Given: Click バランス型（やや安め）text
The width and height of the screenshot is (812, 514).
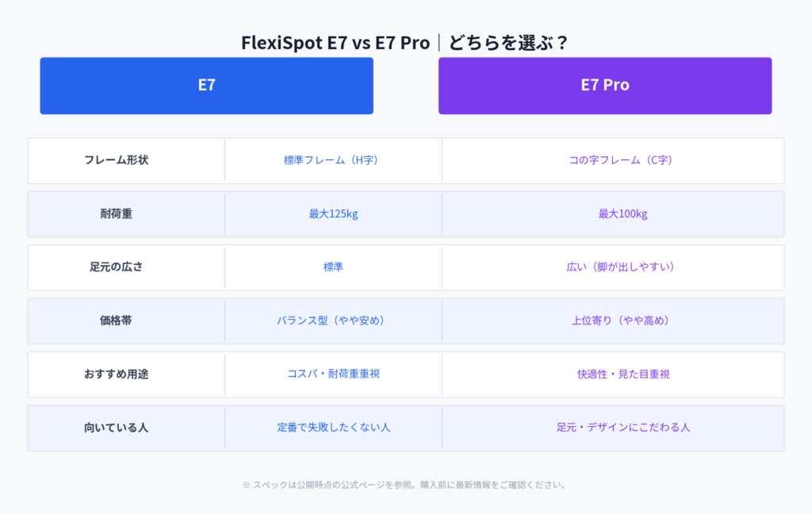Looking at the screenshot, I should [x=333, y=320].
